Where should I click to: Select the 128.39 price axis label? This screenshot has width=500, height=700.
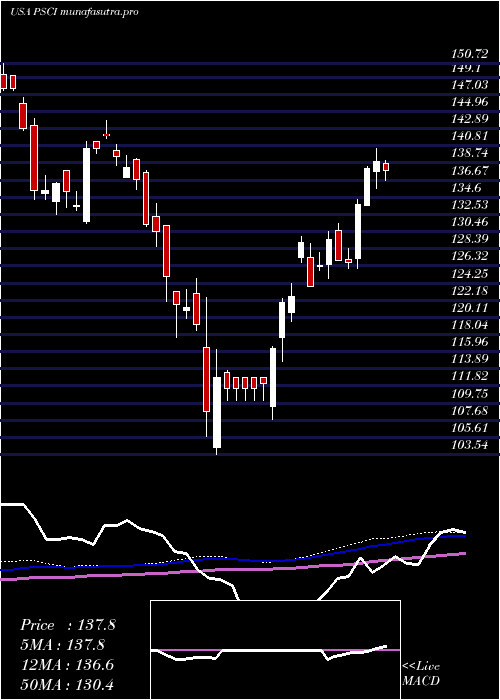(469, 239)
